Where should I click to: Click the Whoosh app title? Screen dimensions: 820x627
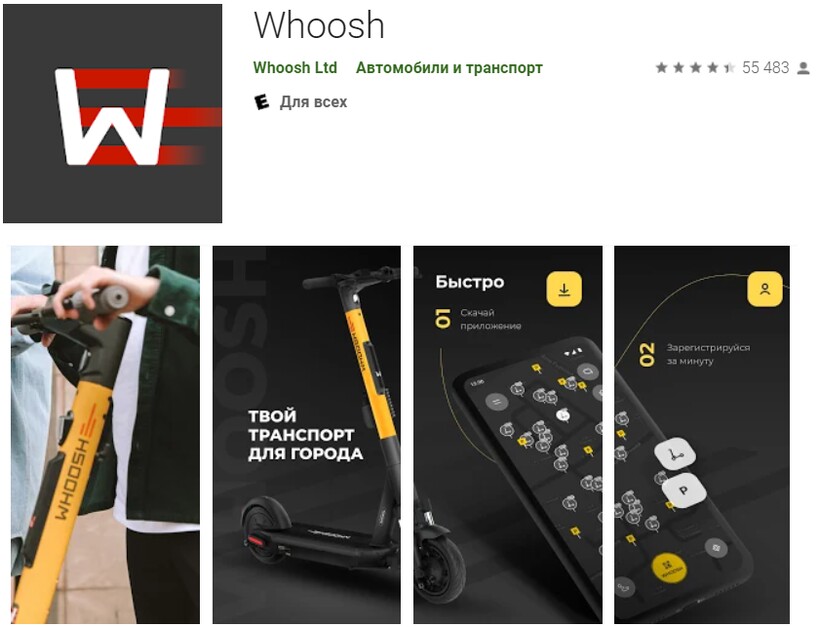(x=319, y=25)
